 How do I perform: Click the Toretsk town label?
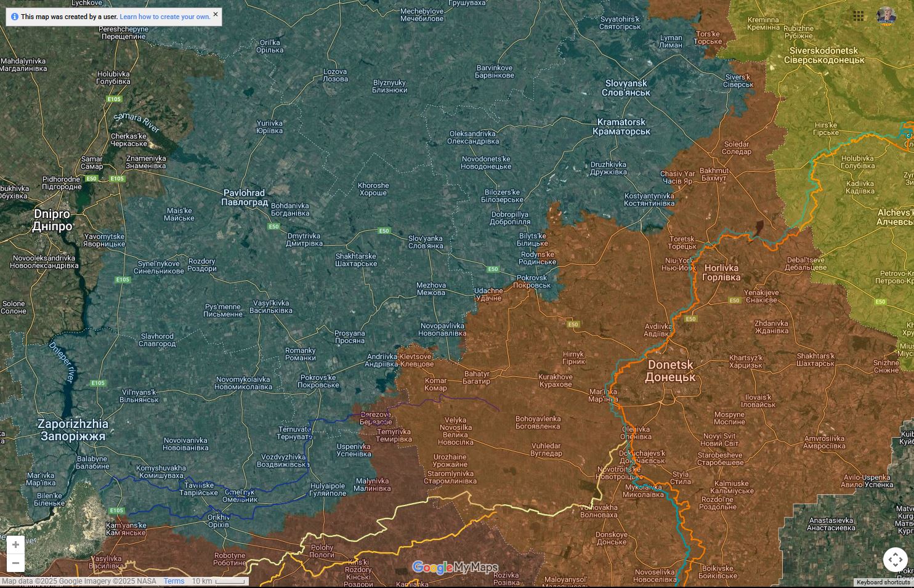click(682, 243)
